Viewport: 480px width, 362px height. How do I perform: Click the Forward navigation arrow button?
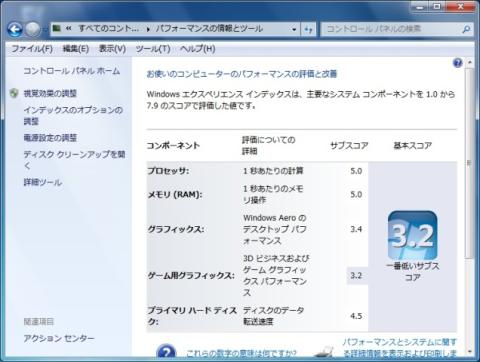[33, 29]
